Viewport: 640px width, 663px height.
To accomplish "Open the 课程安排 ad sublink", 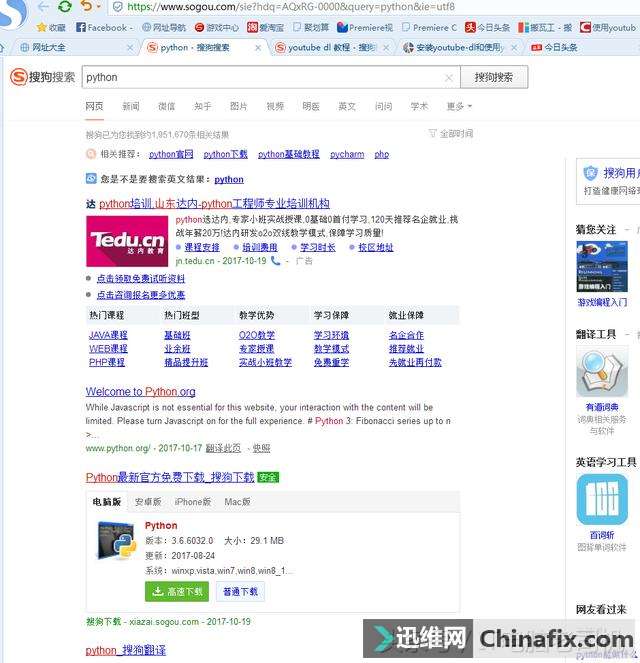I will click(202, 247).
